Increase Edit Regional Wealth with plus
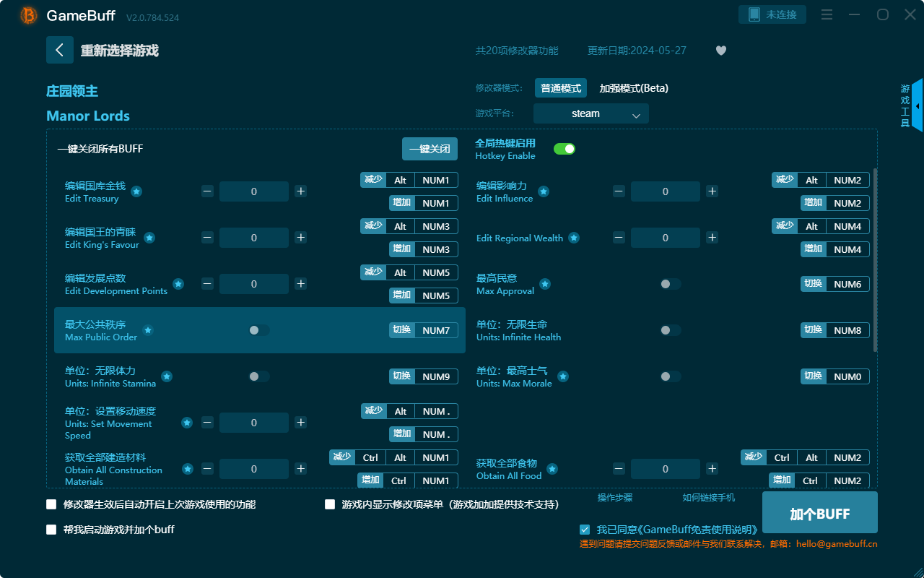This screenshot has width=924, height=578. point(712,238)
